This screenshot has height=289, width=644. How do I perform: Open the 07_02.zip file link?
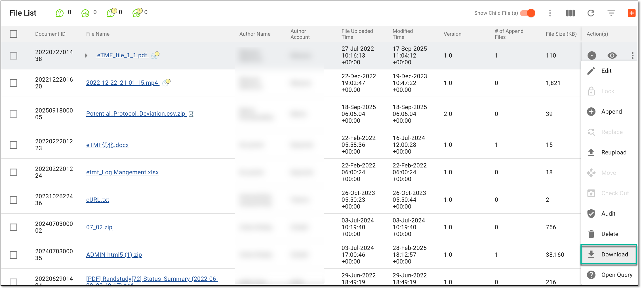99,227
